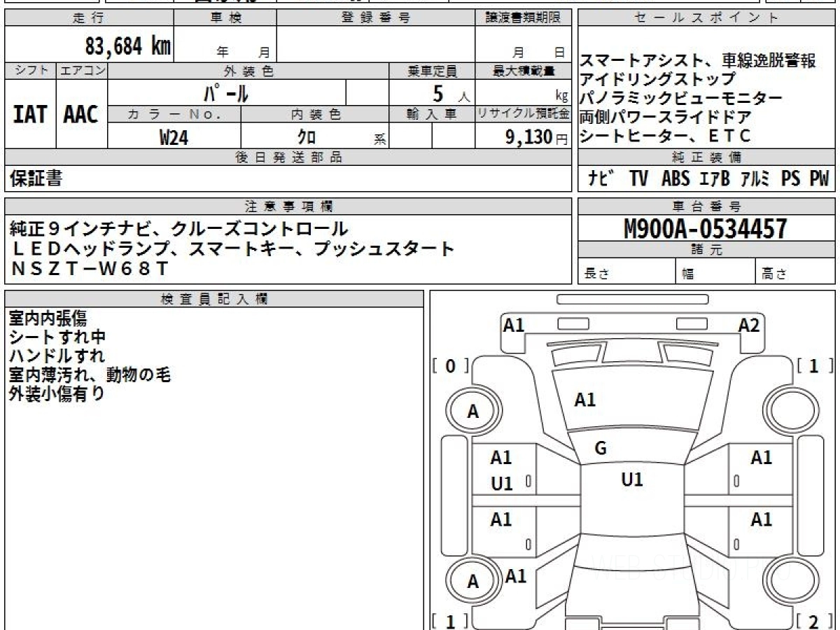Select the 車台番号 header
Image resolution: width=840 pixels, height=630 pixels.
(x=706, y=206)
